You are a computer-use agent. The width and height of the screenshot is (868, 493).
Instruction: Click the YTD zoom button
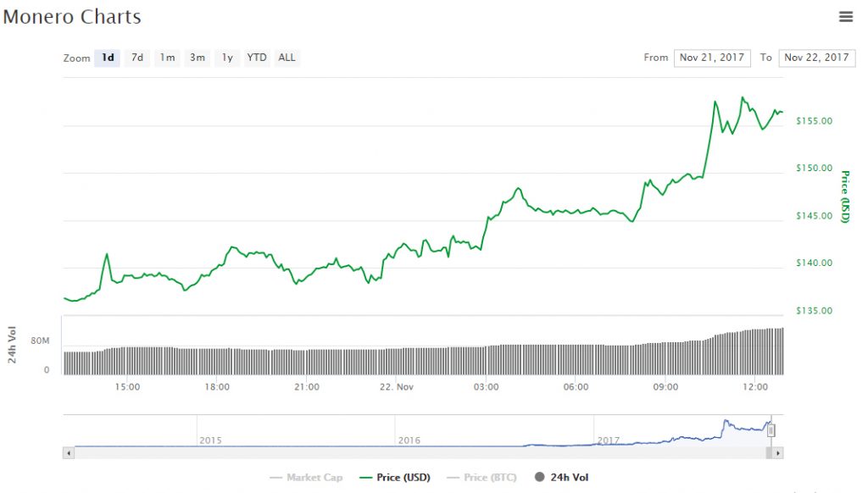coord(257,58)
